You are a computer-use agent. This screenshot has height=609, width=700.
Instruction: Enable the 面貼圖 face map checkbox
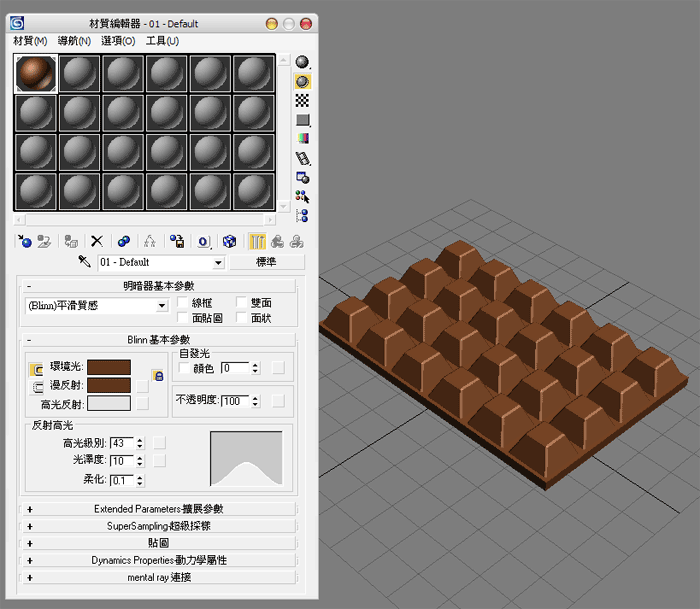coord(182,318)
